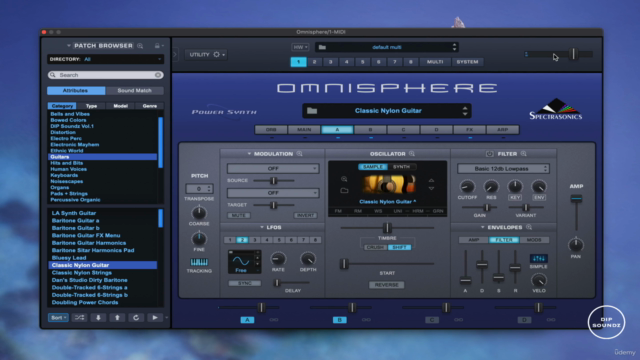Open the Basic 12db Lowpass filter dropdown
This screenshot has width=640, height=360.
pos(503,169)
